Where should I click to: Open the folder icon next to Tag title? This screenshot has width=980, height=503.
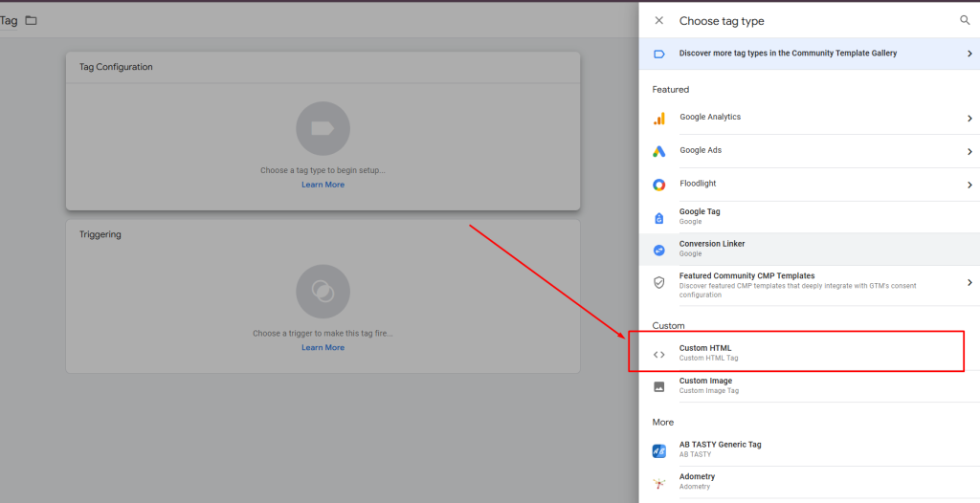[31, 21]
